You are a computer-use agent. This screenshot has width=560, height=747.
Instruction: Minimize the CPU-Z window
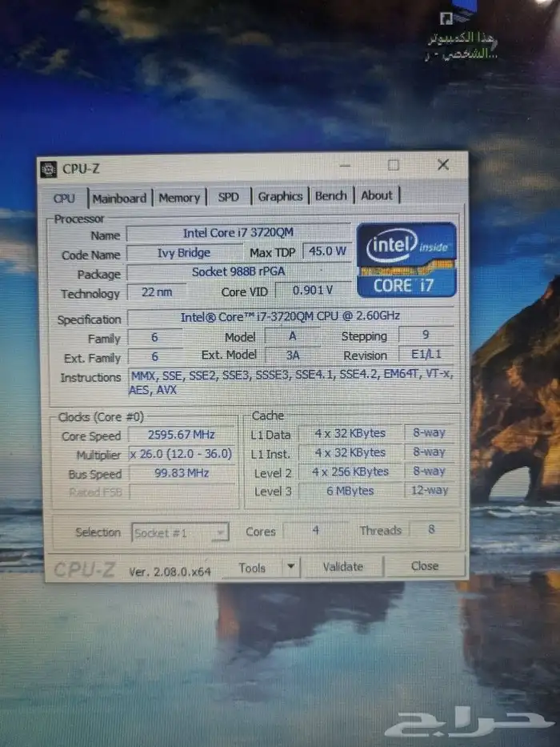[x=346, y=166]
